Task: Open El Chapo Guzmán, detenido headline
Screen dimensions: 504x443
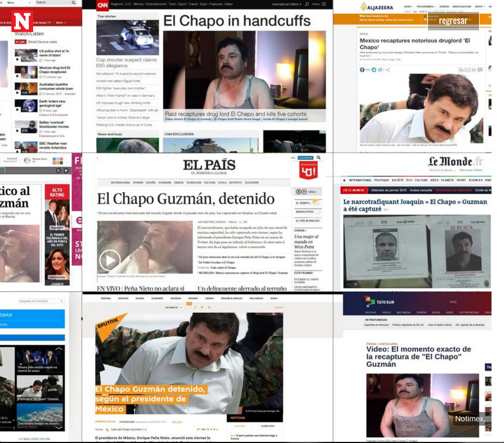Action: (x=186, y=199)
